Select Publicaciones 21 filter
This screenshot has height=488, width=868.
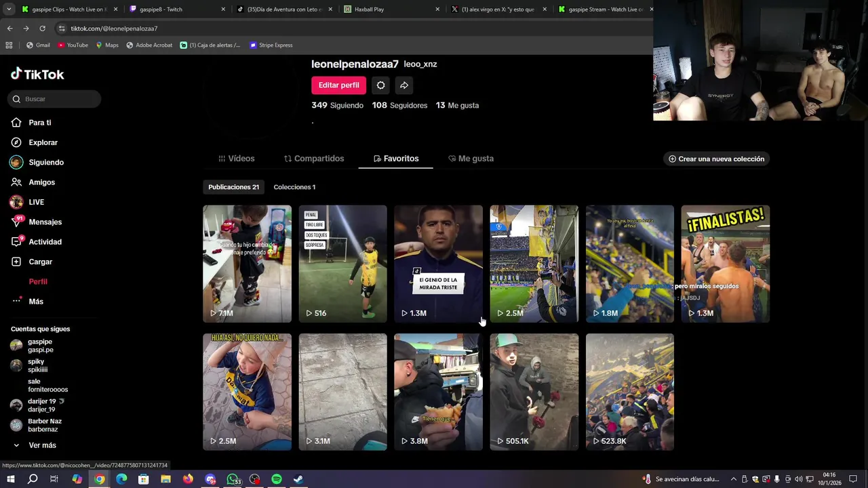[233, 187]
